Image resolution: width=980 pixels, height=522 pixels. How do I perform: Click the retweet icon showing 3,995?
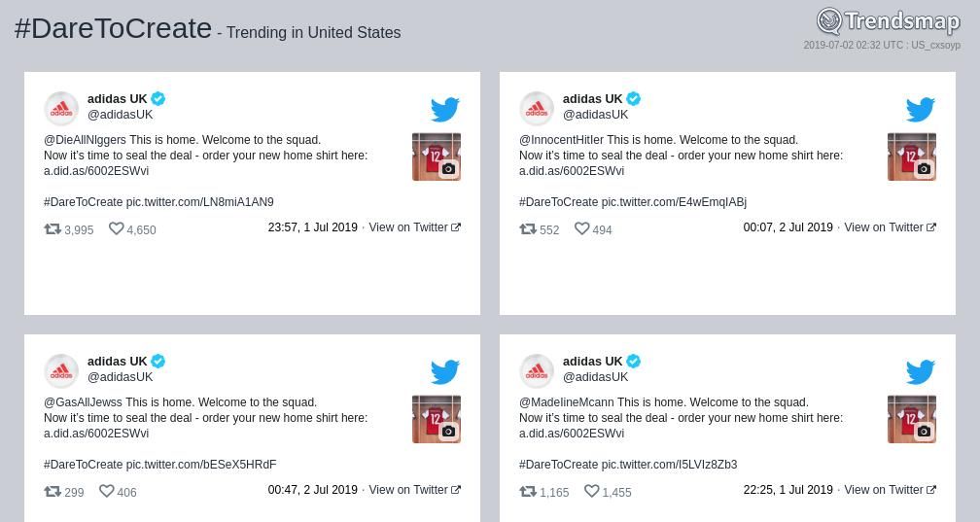tap(52, 228)
